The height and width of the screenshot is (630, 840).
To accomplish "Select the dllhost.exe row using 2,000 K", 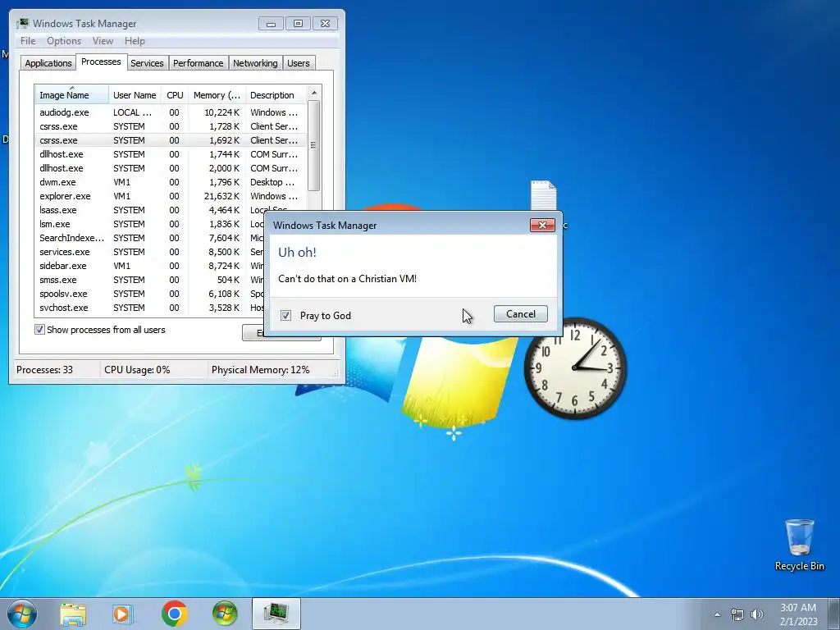I will pyautogui.click(x=171, y=167).
